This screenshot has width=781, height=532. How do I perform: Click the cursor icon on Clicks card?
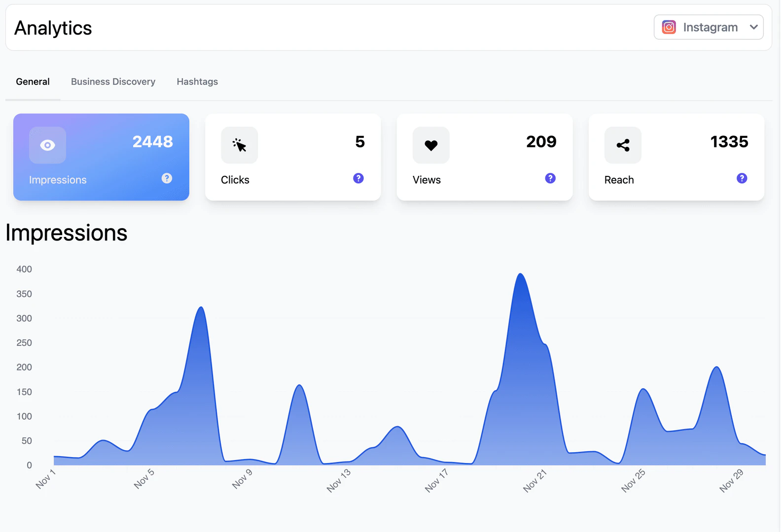click(239, 145)
